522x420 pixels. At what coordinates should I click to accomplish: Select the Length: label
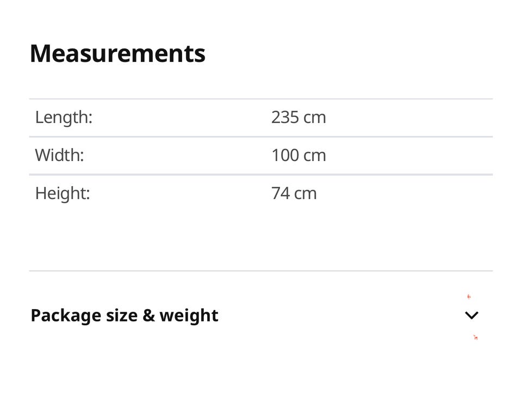click(64, 117)
